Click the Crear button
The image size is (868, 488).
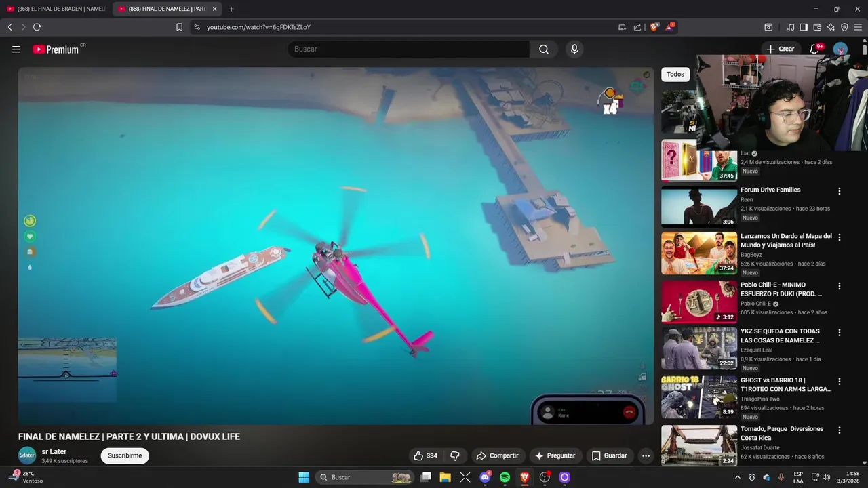tap(780, 49)
